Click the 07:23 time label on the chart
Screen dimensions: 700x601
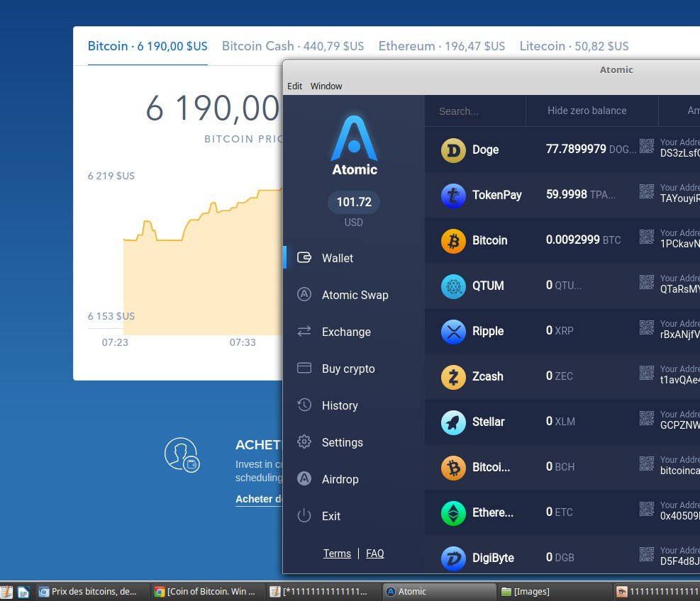pos(115,342)
